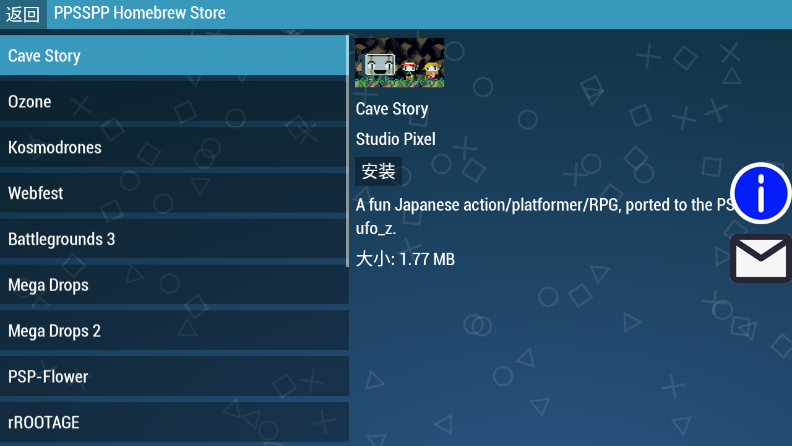Pick Mega Drops 2 in the list
792x446 pixels.
click(174, 331)
